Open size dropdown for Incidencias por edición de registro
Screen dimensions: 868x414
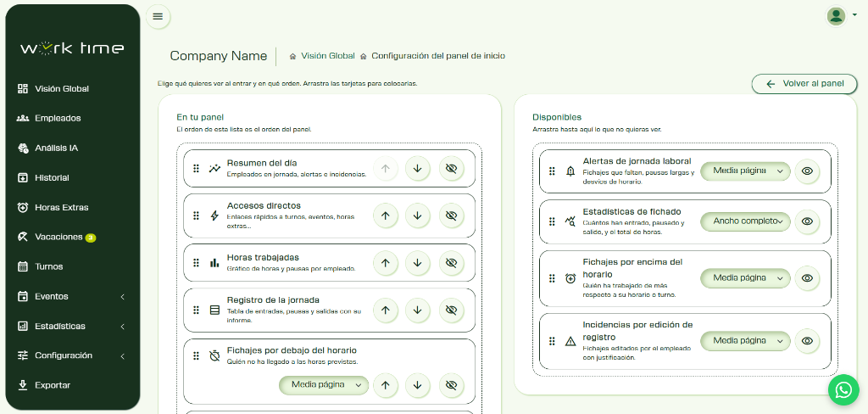[x=746, y=341]
